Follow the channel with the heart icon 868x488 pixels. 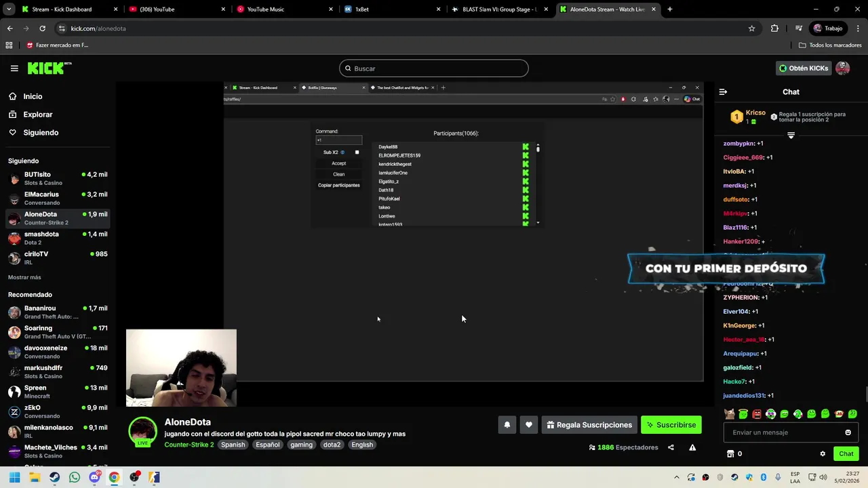[529, 425]
